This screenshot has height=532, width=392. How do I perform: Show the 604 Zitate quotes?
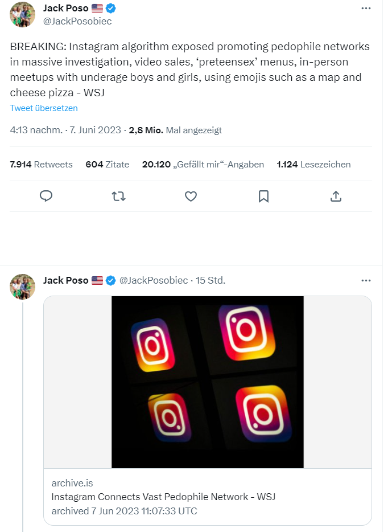[108, 165]
